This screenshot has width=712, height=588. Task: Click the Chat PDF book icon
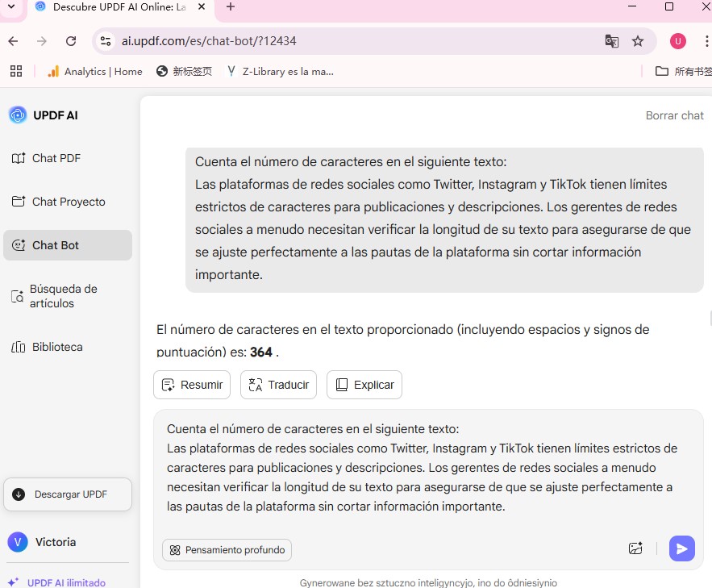click(x=19, y=158)
